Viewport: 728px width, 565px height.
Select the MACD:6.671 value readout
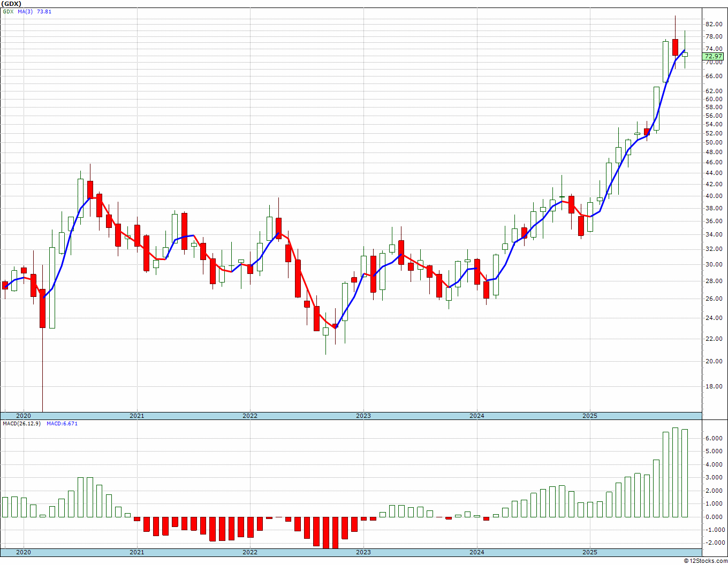(x=62, y=424)
